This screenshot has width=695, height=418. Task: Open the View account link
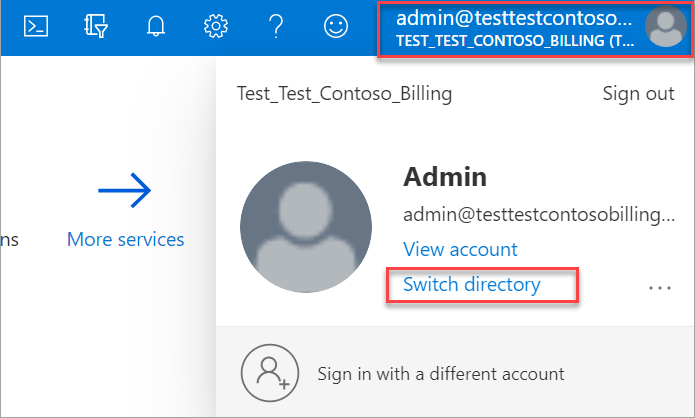(x=460, y=249)
